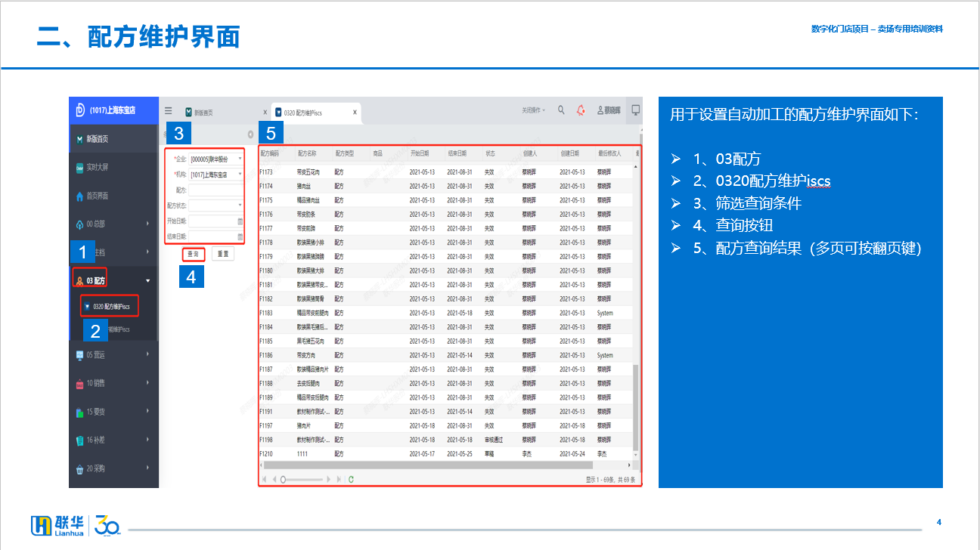Click the pagination slider
This screenshot has height=550, width=980.
pyautogui.click(x=302, y=479)
